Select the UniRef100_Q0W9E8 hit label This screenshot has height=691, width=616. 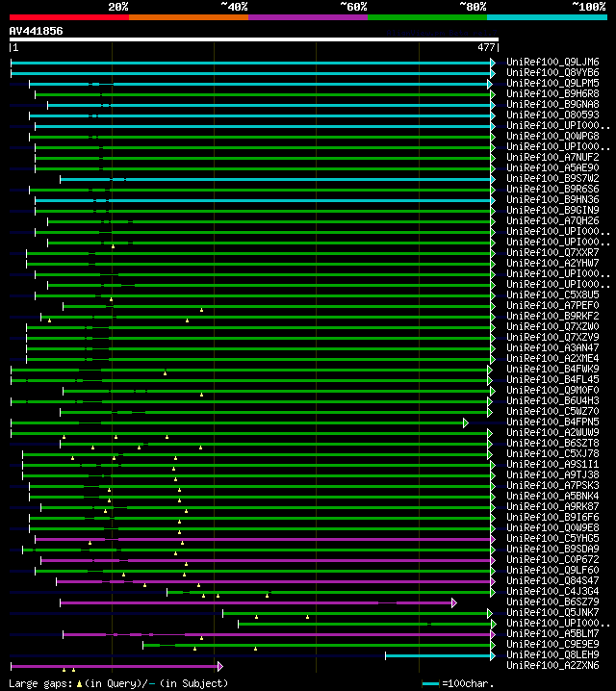(552, 527)
